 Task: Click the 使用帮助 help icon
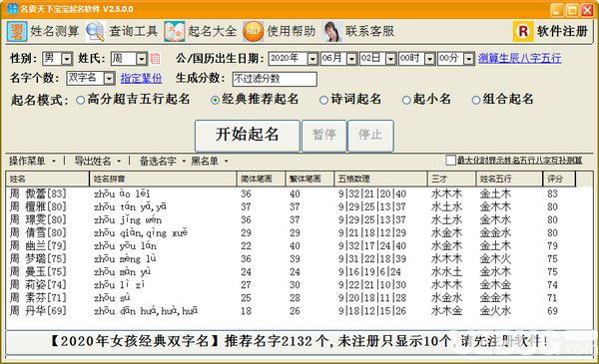click(253, 32)
